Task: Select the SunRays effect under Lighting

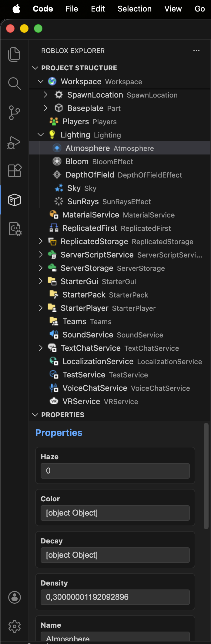Action: coord(83,201)
